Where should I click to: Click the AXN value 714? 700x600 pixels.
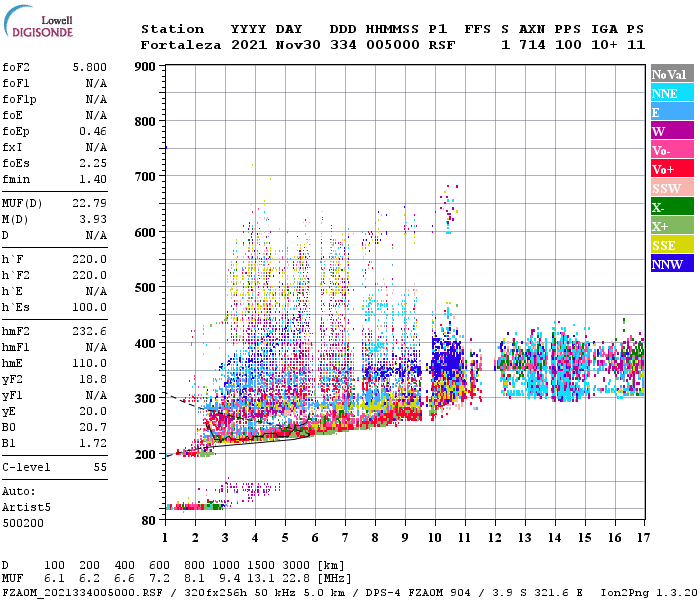pos(532,45)
